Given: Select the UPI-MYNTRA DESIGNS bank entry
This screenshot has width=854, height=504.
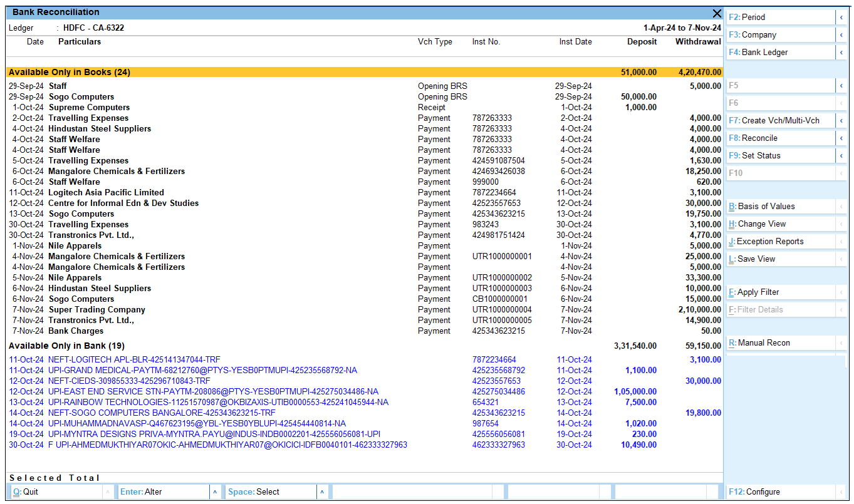Looking at the screenshot, I should click(x=364, y=435).
